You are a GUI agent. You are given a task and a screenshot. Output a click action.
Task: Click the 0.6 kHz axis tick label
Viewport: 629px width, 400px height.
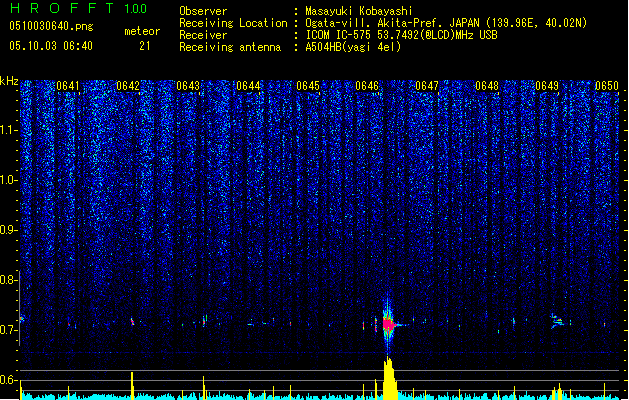(x=8, y=380)
